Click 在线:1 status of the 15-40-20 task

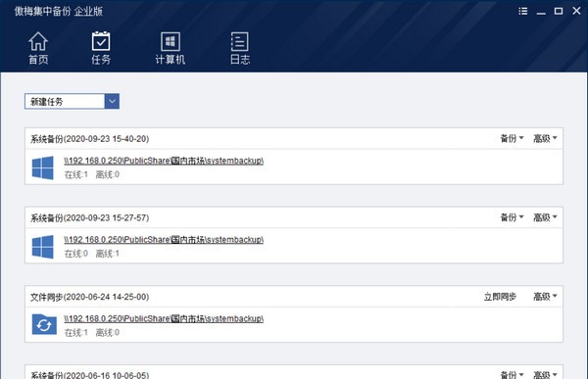76,174
